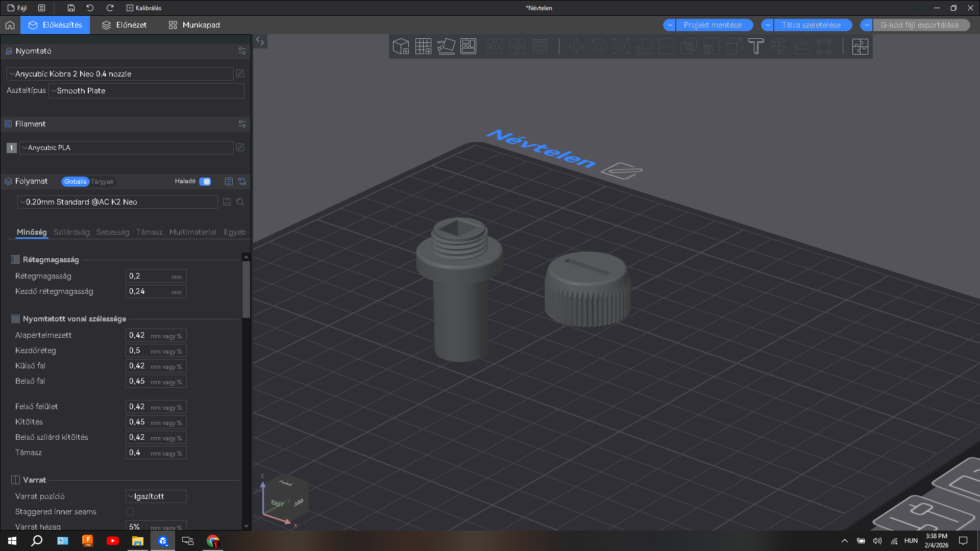Select the Text shape tool
Screen dimensions: 980x551
pyautogui.click(x=756, y=46)
